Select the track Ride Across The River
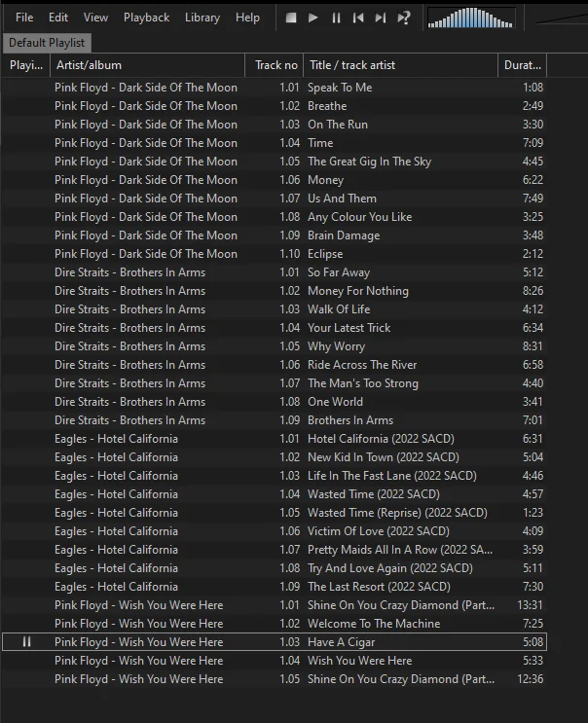588x723 pixels. click(x=275, y=365)
